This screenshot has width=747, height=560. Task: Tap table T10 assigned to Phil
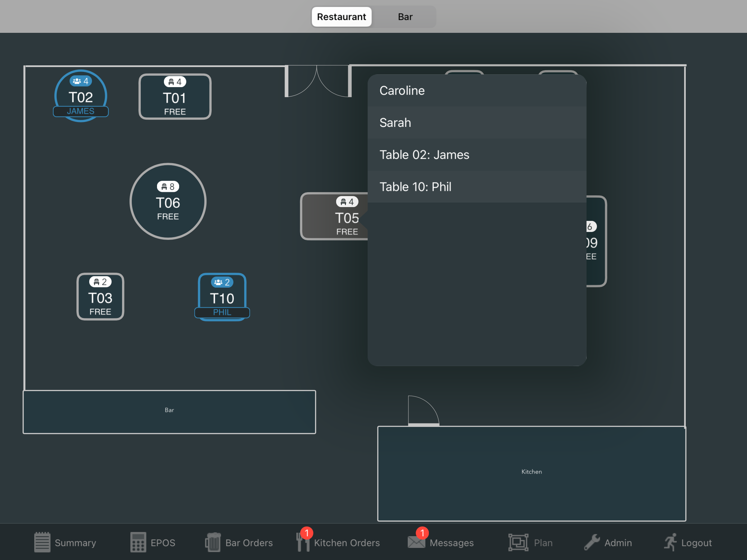(222, 297)
